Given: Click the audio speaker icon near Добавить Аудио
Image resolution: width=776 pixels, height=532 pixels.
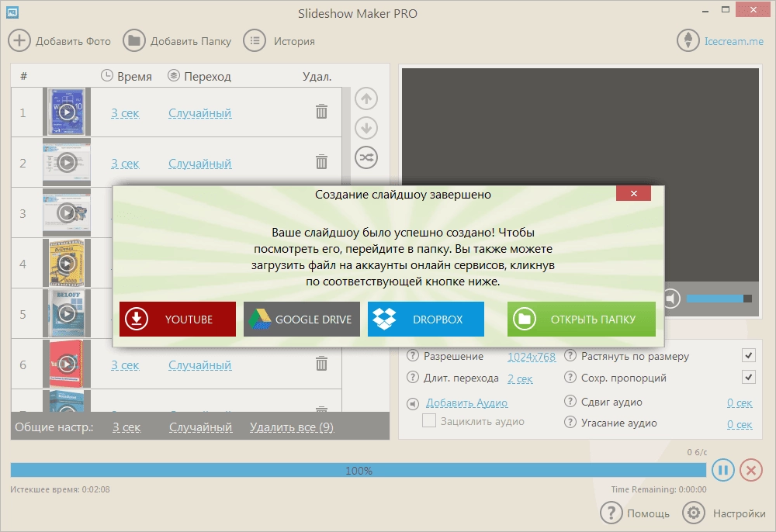Looking at the screenshot, I should pyautogui.click(x=413, y=404).
